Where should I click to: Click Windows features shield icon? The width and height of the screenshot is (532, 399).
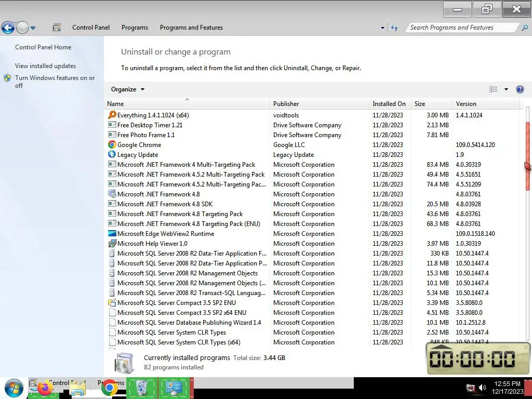coord(7,78)
